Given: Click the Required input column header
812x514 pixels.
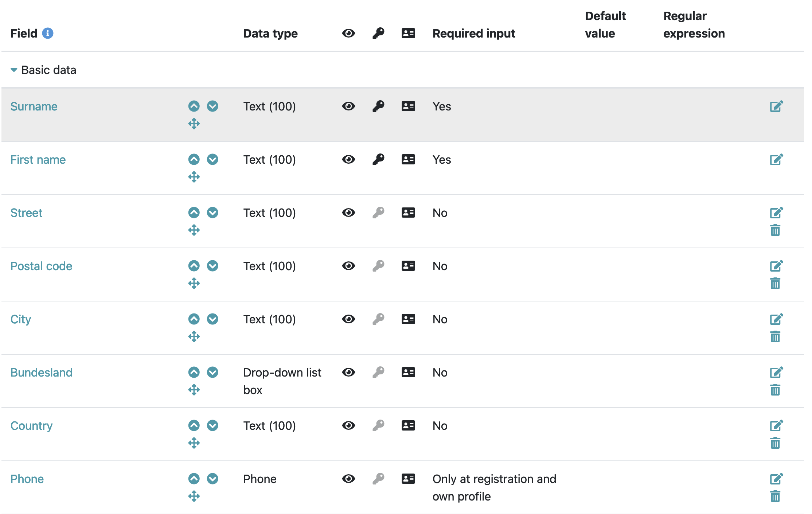Looking at the screenshot, I should 473,34.
